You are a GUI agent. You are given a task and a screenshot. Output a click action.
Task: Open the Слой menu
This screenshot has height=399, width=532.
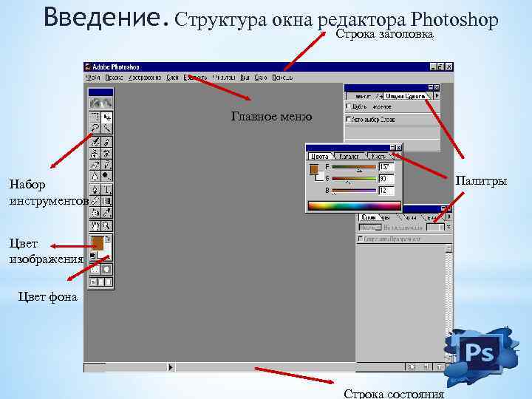tap(172, 78)
